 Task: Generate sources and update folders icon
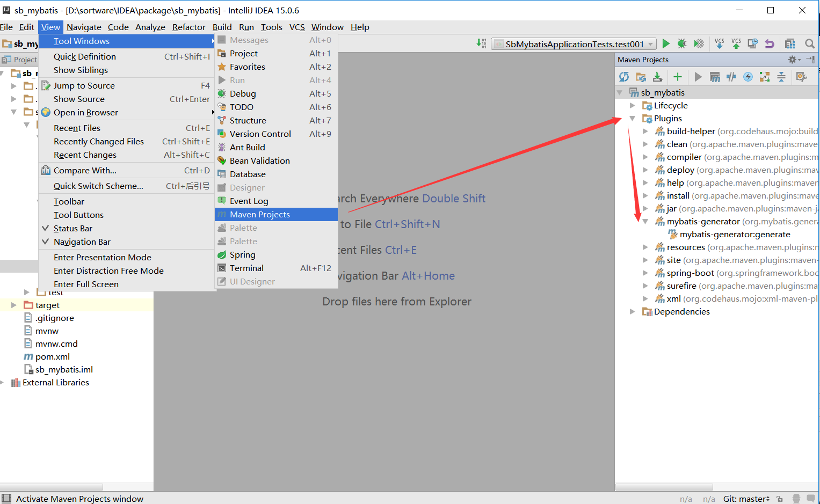point(641,77)
